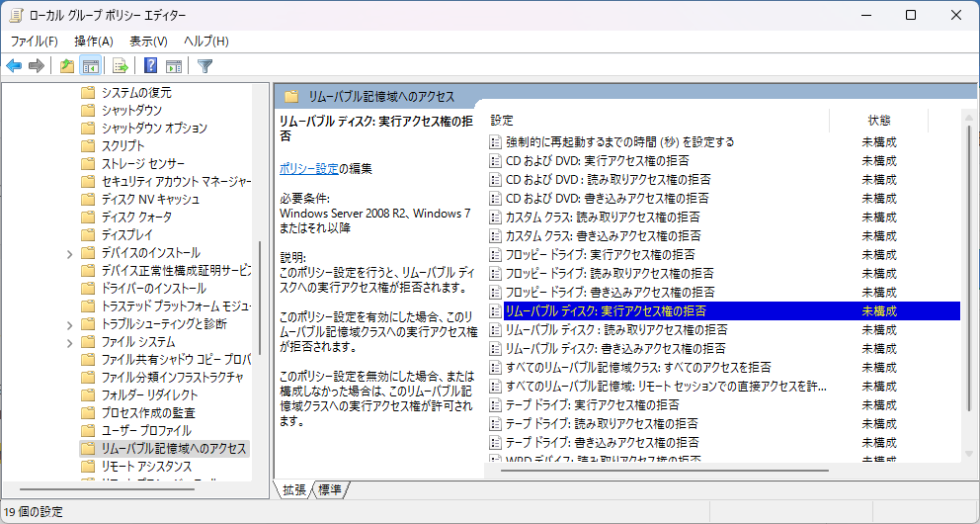
Task: Select ストレージ センサー in tree
Action: (x=143, y=164)
